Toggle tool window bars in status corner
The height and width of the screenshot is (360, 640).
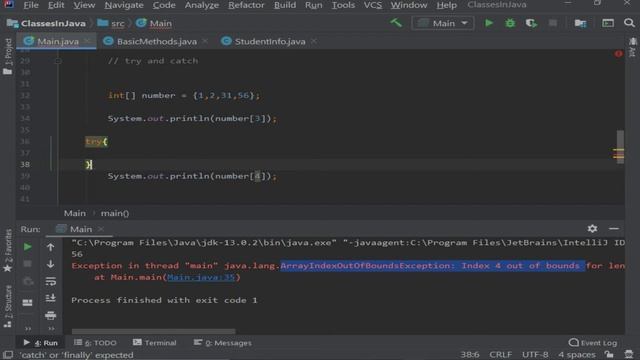[x=8, y=355]
